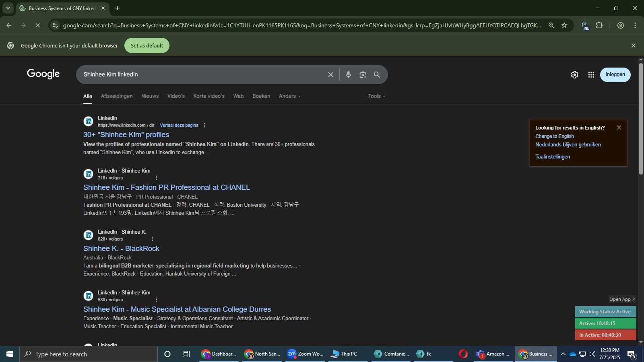
Task: Click the search magnifier button
Action: click(377, 74)
